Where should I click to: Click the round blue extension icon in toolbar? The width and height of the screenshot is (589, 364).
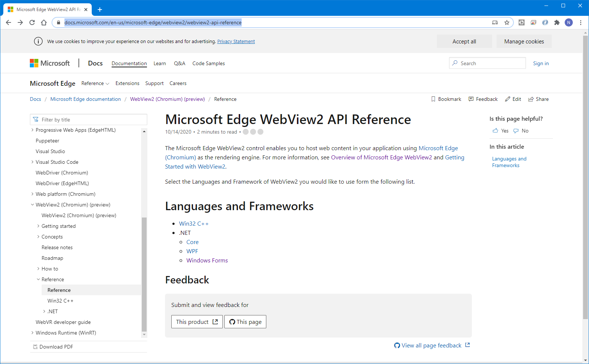pos(545,22)
